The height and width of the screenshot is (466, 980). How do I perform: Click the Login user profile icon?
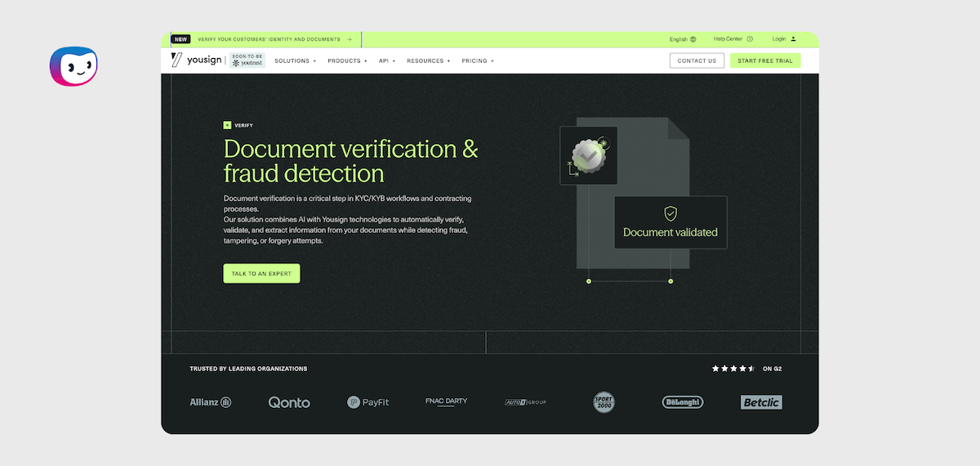[x=793, y=39]
